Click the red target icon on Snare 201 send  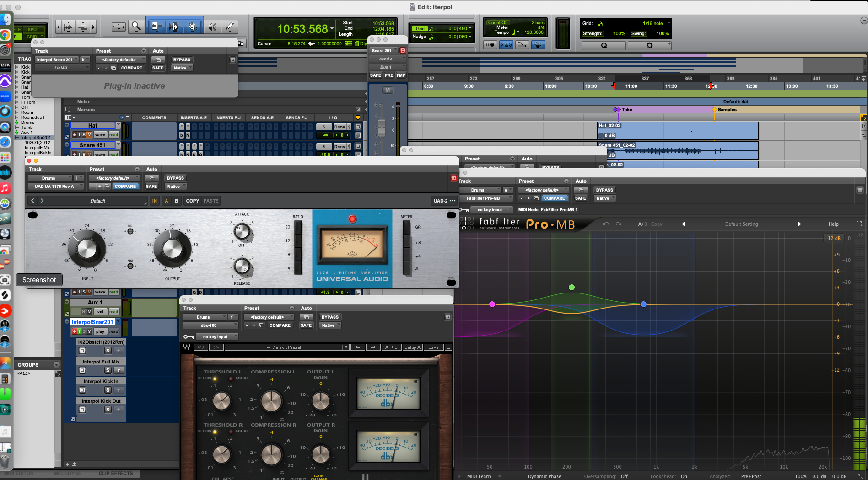tap(403, 50)
